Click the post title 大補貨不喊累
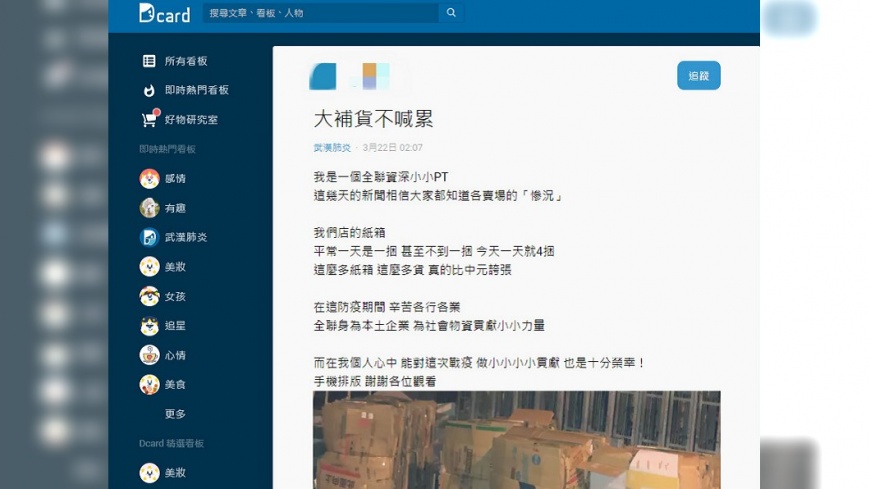 tap(373, 119)
